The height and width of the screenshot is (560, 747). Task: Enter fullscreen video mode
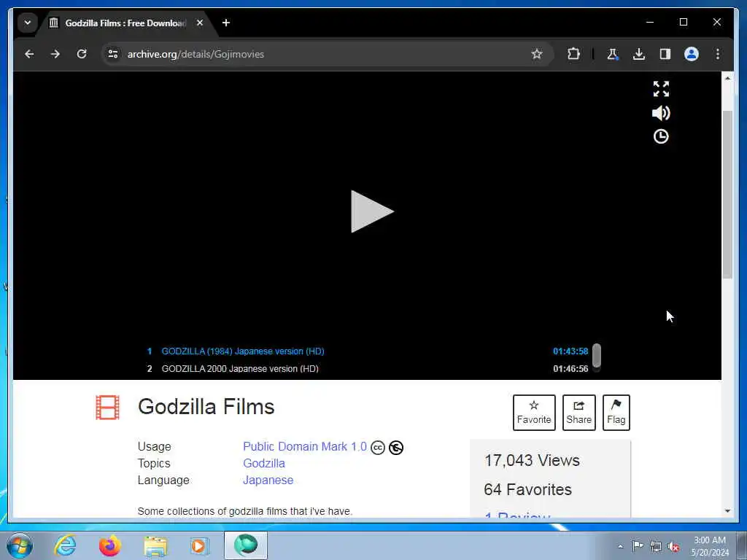click(x=661, y=88)
